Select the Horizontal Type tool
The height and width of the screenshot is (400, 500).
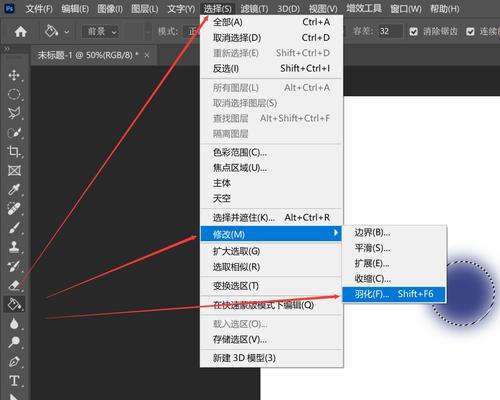tap(14, 380)
